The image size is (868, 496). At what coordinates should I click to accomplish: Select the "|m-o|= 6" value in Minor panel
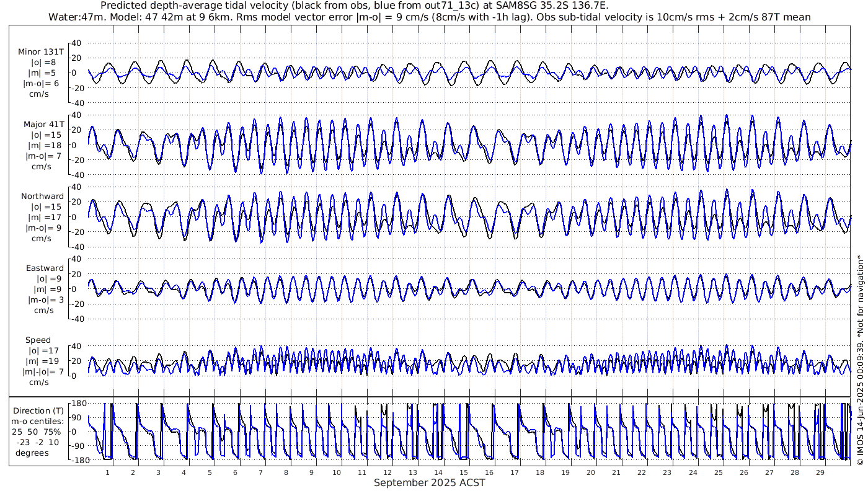[41, 84]
